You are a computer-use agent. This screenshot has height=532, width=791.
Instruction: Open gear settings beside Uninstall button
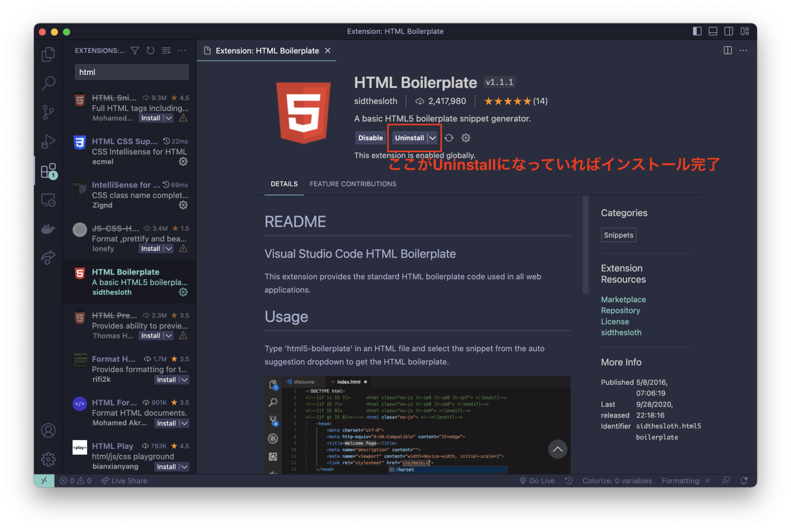(x=466, y=138)
